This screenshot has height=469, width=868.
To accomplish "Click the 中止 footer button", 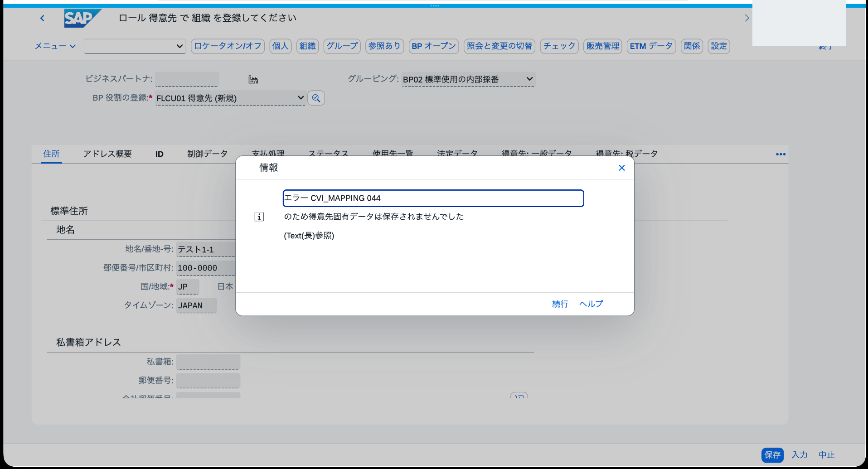I will coord(827,455).
